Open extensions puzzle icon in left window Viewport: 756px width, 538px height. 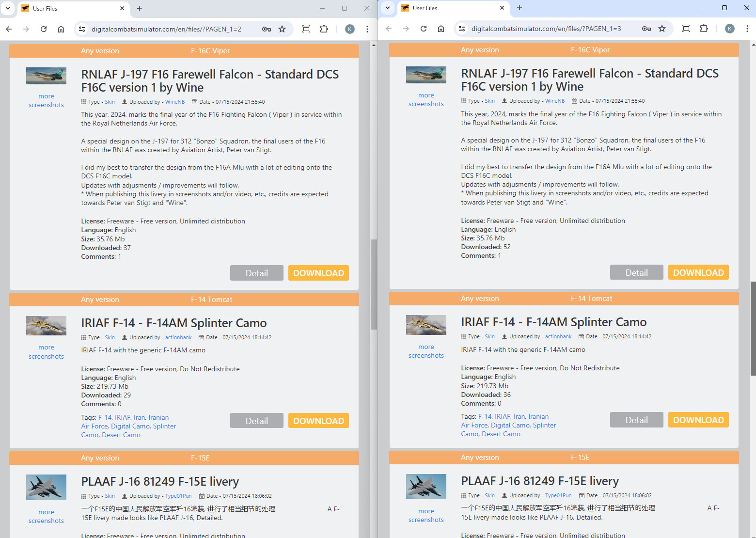pos(324,29)
